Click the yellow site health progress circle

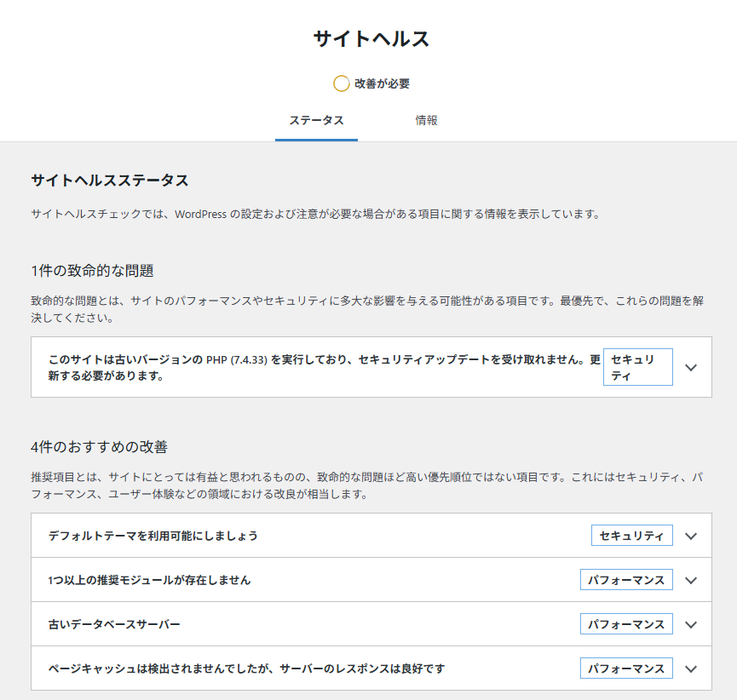point(341,83)
